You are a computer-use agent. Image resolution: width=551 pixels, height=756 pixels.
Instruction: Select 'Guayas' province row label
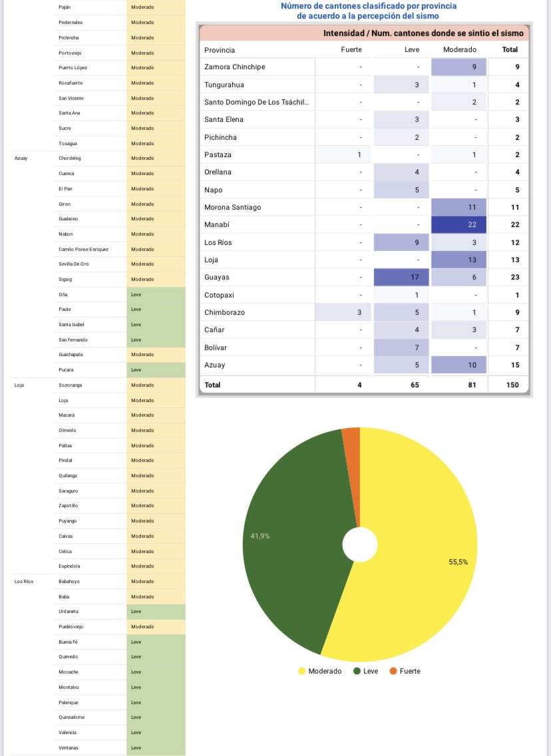(x=217, y=278)
